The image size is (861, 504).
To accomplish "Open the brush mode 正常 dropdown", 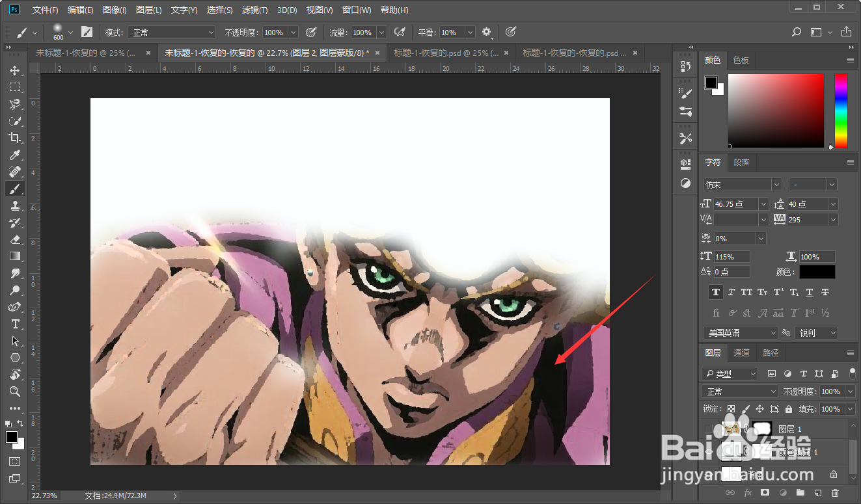I will (171, 33).
